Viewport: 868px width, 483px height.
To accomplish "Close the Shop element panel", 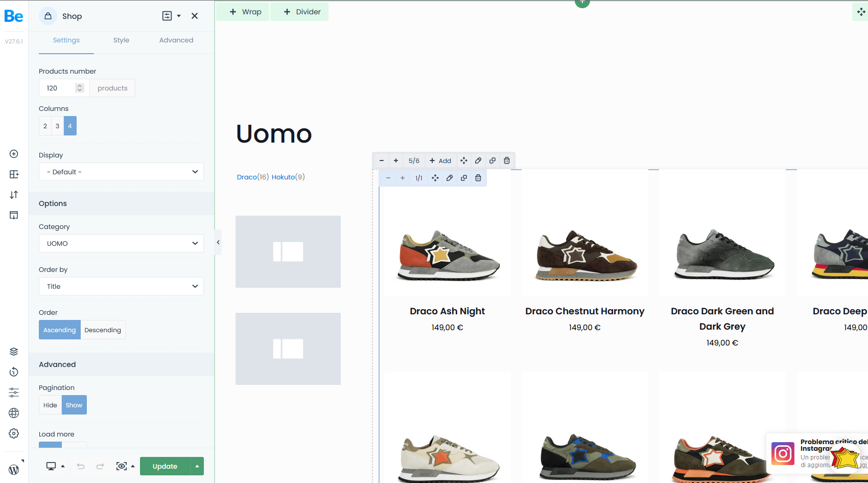I will [195, 16].
